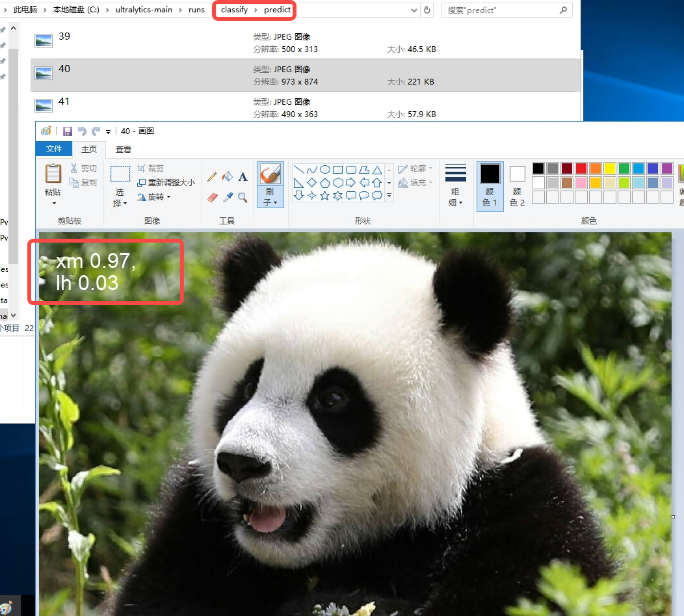Select the Rectangle shape
This screenshot has height=616, width=684.
tap(338, 170)
